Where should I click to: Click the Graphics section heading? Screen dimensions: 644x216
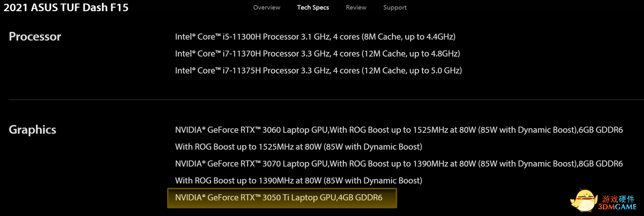click(33, 130)
